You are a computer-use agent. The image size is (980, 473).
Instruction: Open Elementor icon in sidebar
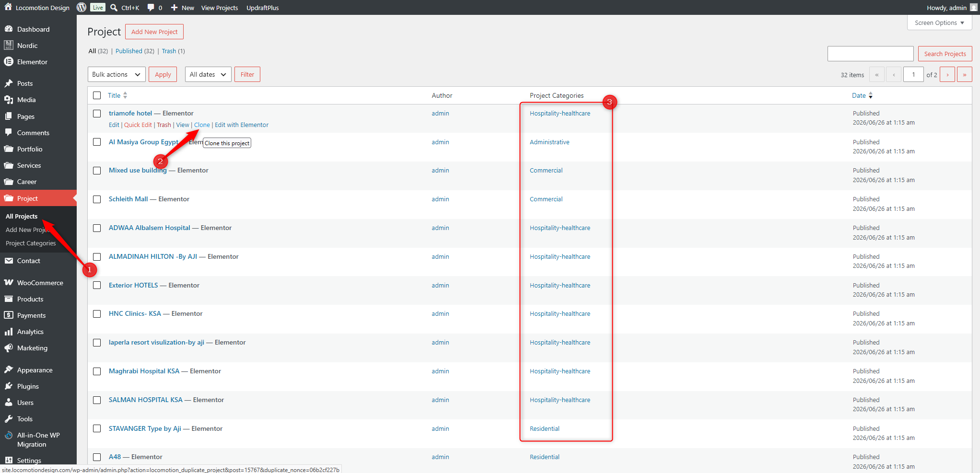[9, 61]
